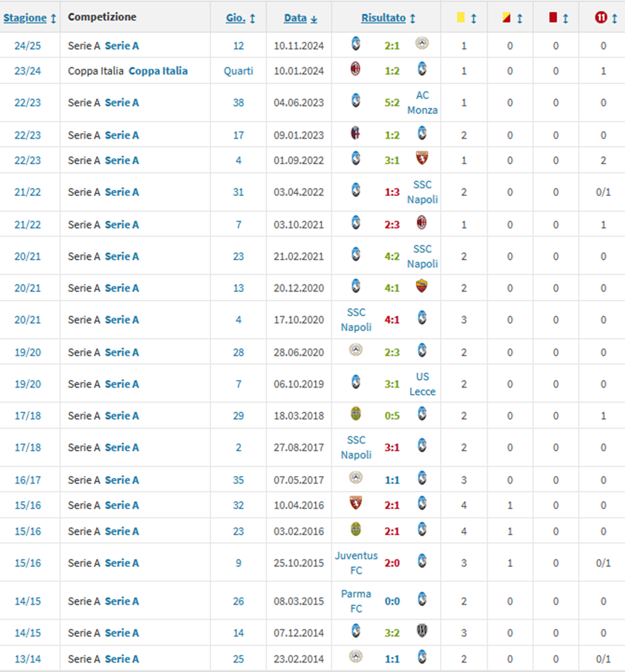Image resolution: width=625 pixels, height=672 pixels.
Task: Click the yellow-red card column header icon
Action: click(x=506, y=18)
